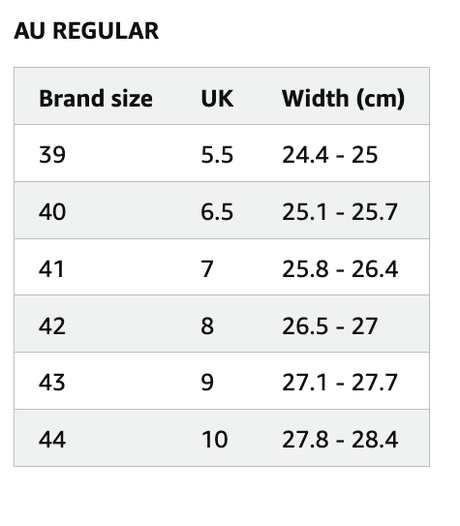
Task: Click width 25.1 - 25.7 cell
Action: tap(340, 212)
